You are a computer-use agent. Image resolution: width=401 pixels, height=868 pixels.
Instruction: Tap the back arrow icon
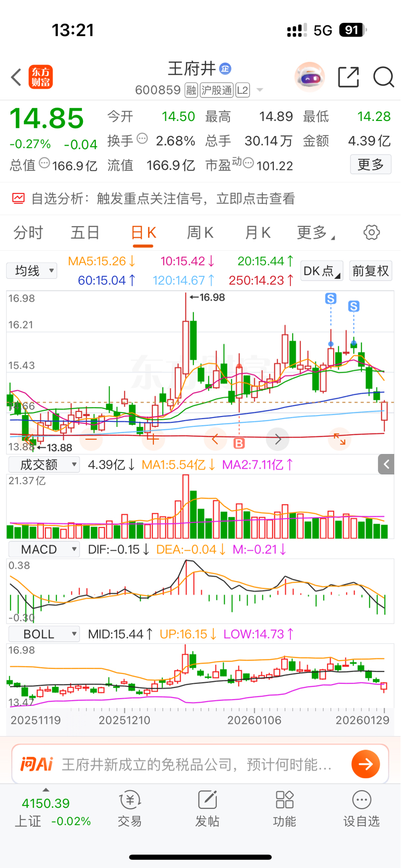tap(16, 77)
